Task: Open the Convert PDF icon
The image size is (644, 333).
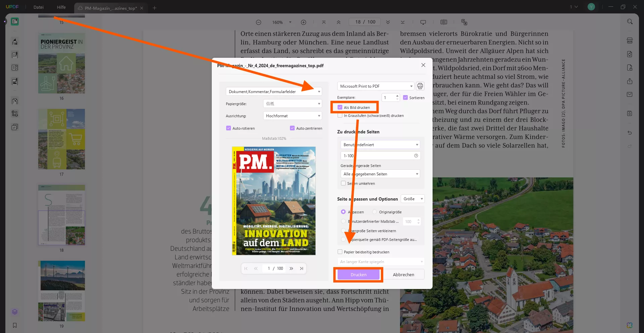Action: (x=630, y=54)
